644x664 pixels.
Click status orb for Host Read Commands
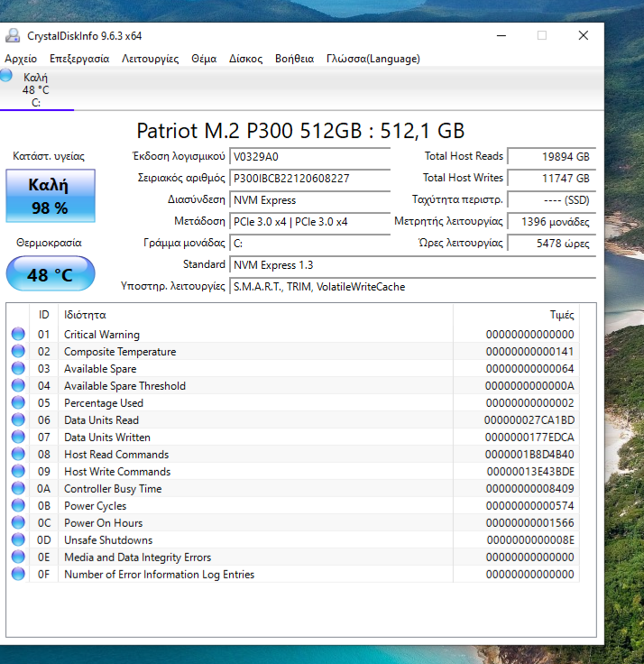tap(18, 454)
